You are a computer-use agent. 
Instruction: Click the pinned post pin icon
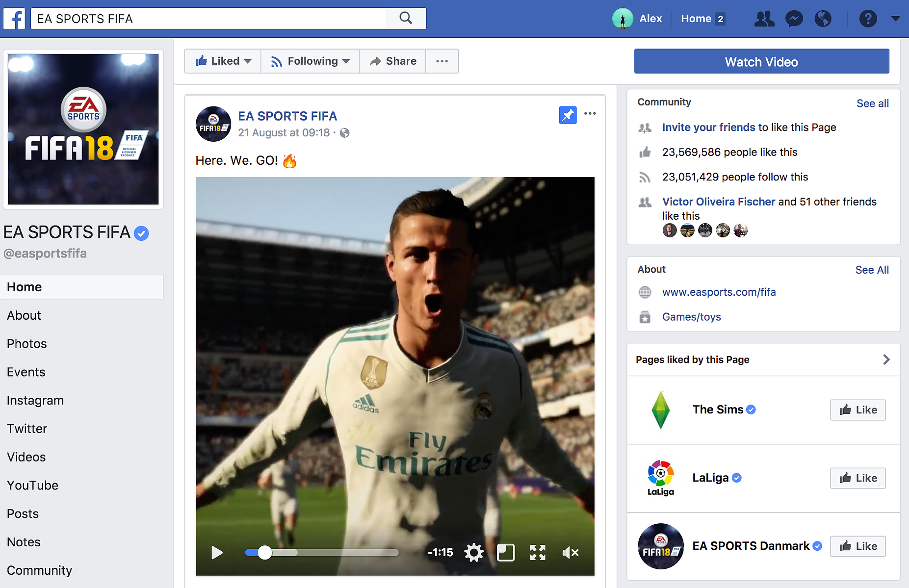(x=568, y=115)
